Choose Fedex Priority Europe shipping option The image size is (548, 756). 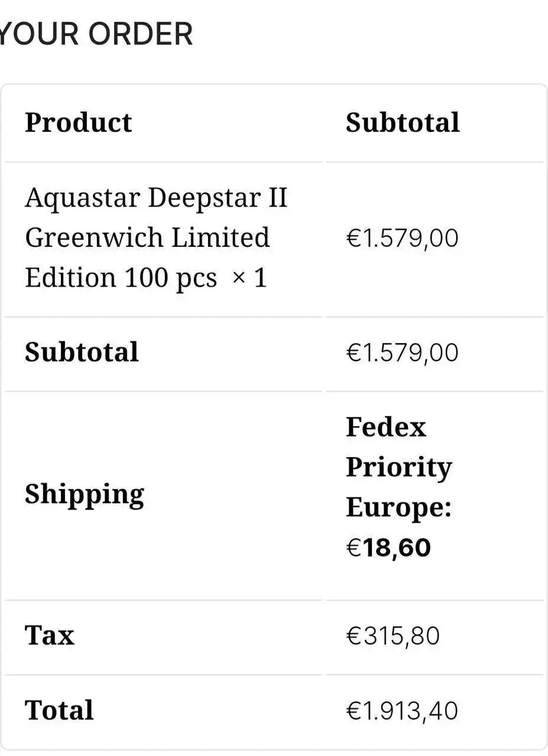(x=399, y=467)
